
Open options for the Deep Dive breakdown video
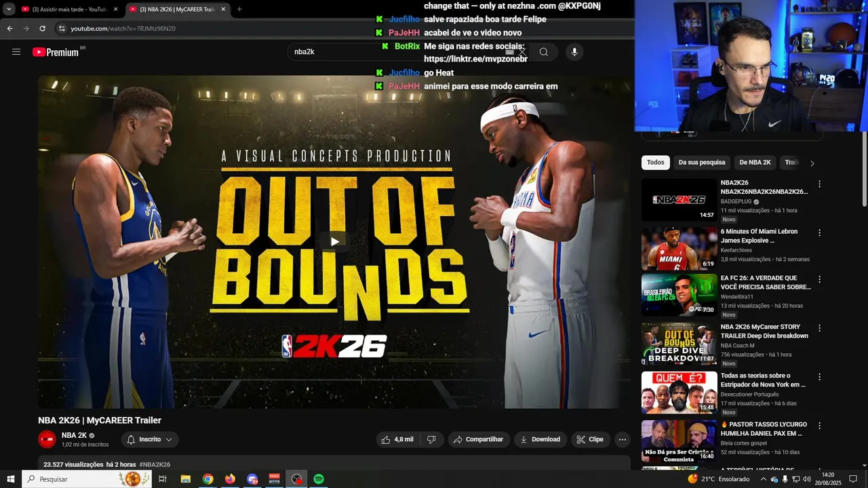[819, 327]
